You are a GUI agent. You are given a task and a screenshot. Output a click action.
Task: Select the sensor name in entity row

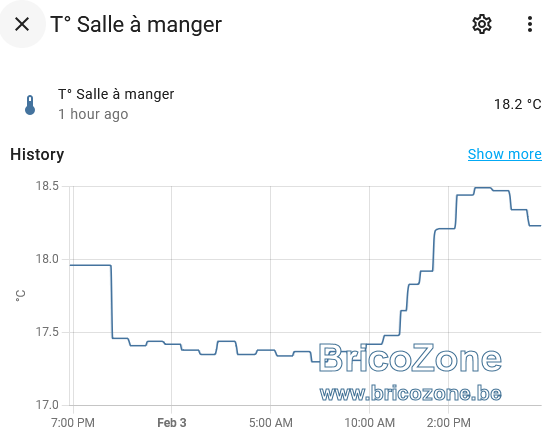(116, 94)
